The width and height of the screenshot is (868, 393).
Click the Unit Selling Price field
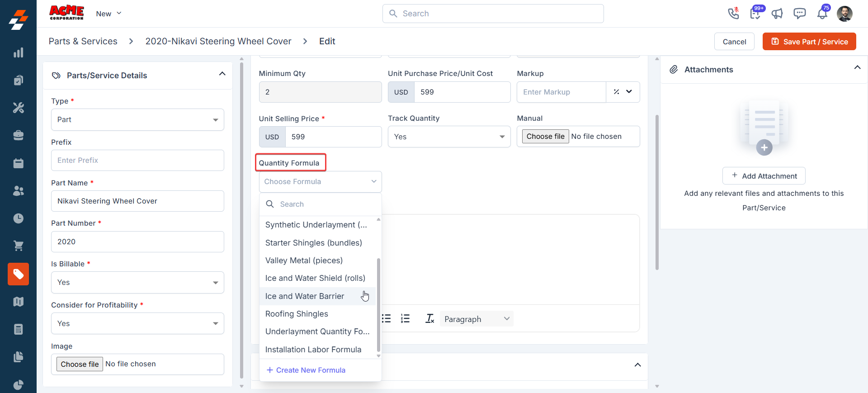(333, 137)
